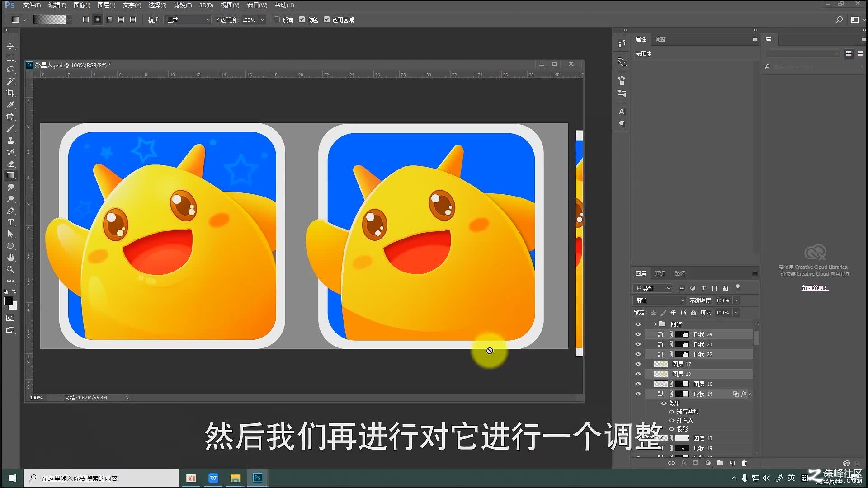Toggle the 仿色 checkbox

302,19
